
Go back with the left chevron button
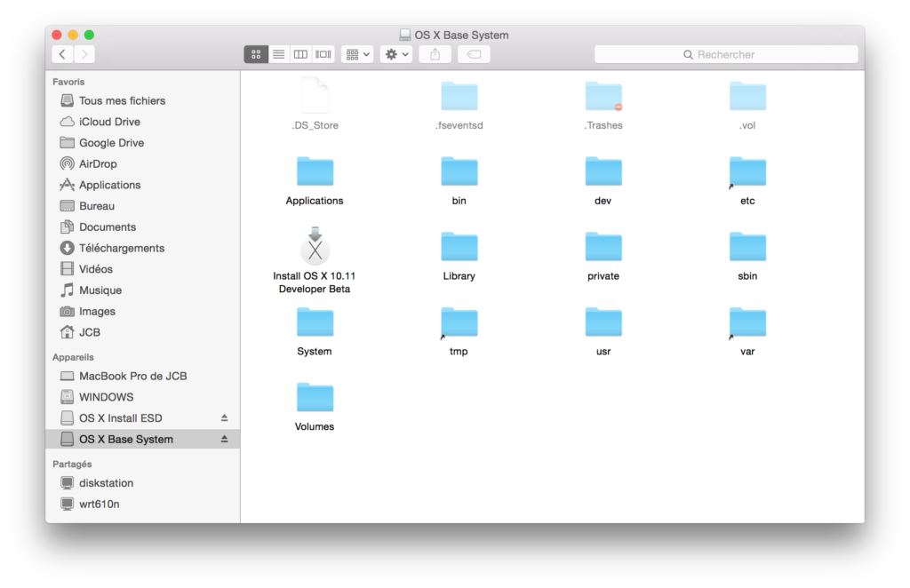coord(62,54)
